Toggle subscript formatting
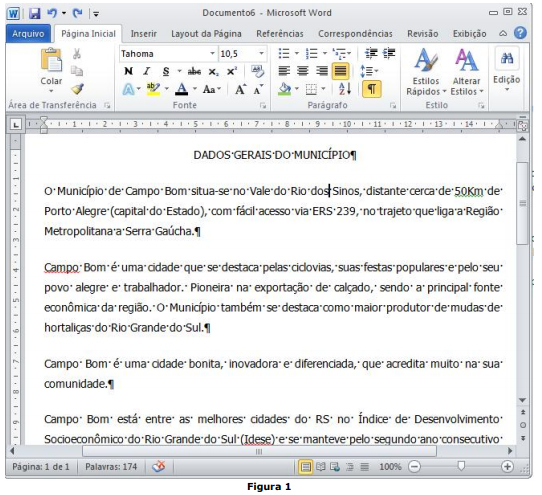The image size is (542, 495). (213, 72)
